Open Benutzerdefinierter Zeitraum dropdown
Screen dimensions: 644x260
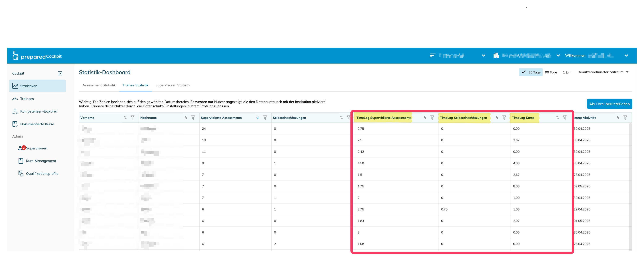(x=603, y=72)
